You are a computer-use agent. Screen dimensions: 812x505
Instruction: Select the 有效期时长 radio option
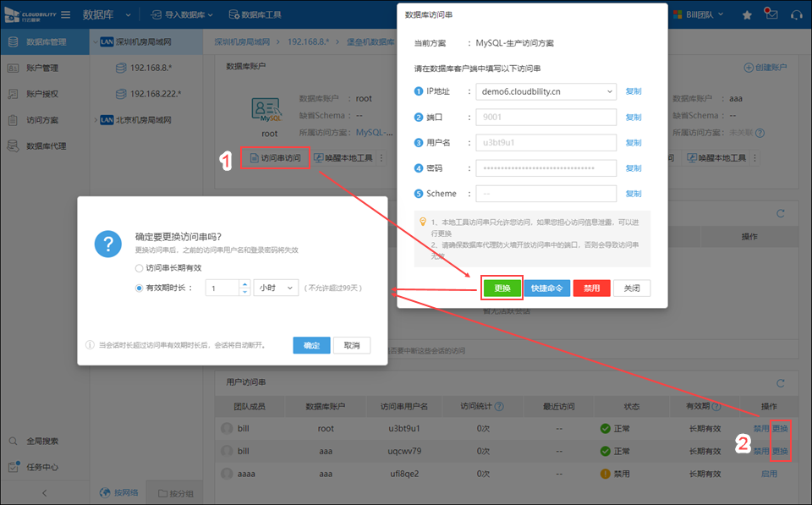[140, 288]
